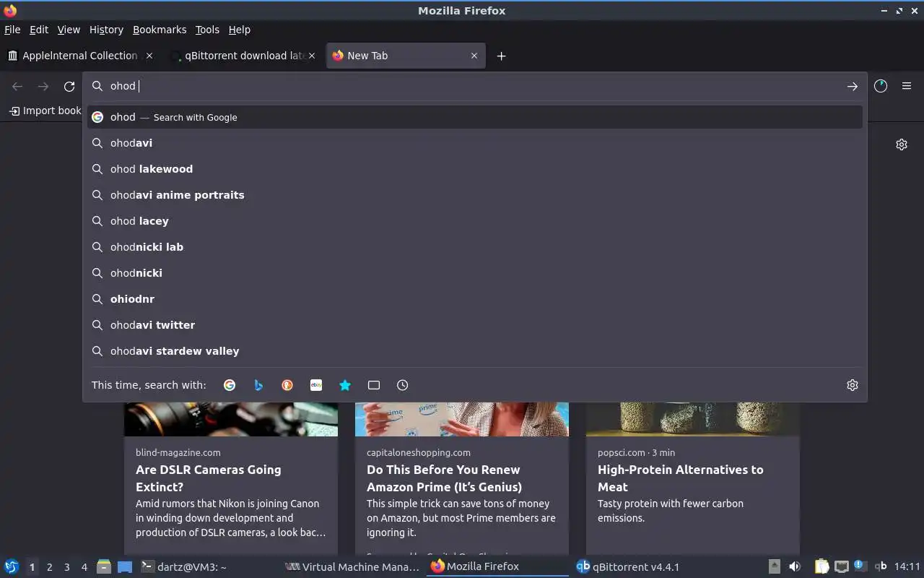Select 'ohod — Search with Google' result
The width and height of the screenshot is (924, 578).
475,117
